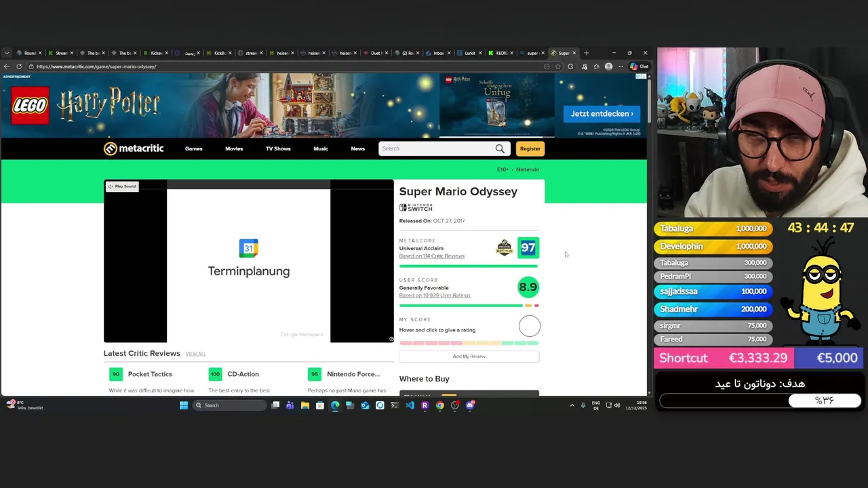The width and height of the screenshot is (868, 488).
Task: Click View All critic reviews link
Action: (196, 354)
